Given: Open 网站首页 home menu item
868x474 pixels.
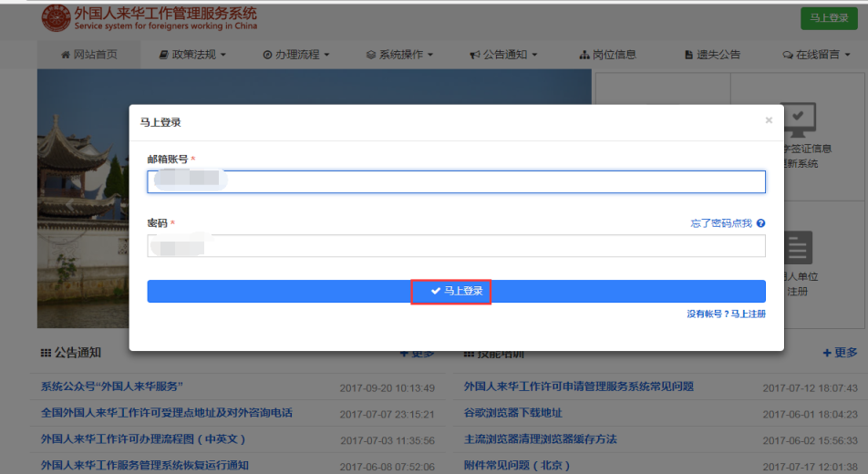Looking at the screenshot, I should [89, 55].
